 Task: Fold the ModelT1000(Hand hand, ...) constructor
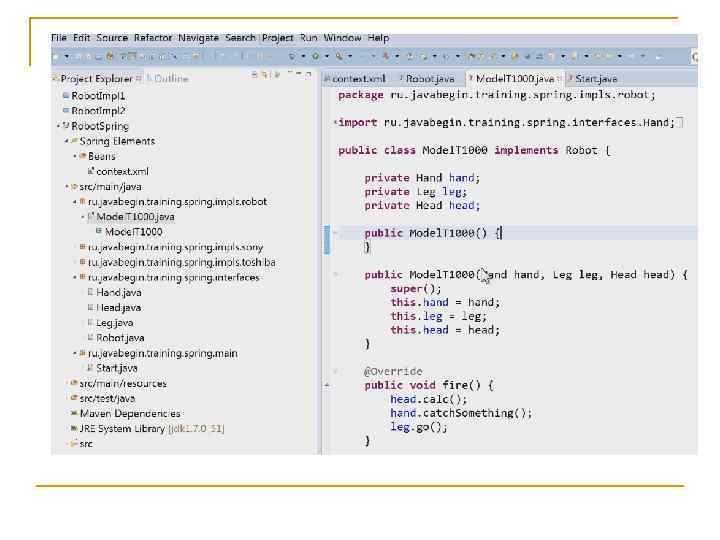336,275
